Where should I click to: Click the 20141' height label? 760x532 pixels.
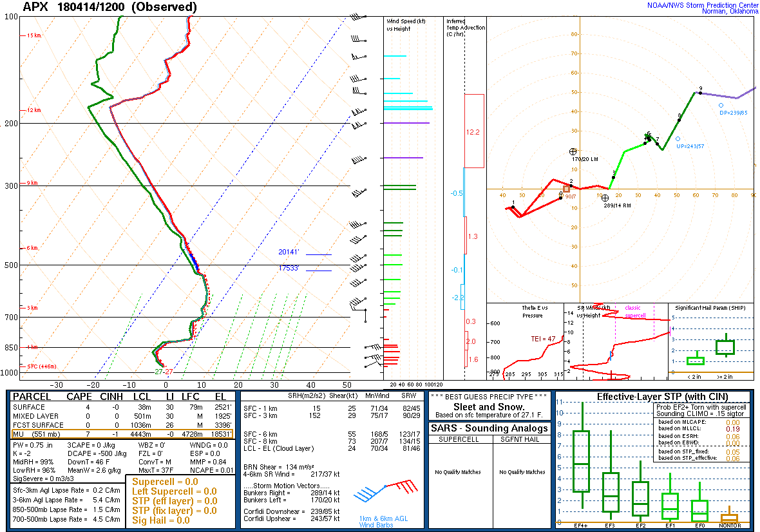point(289,252)
